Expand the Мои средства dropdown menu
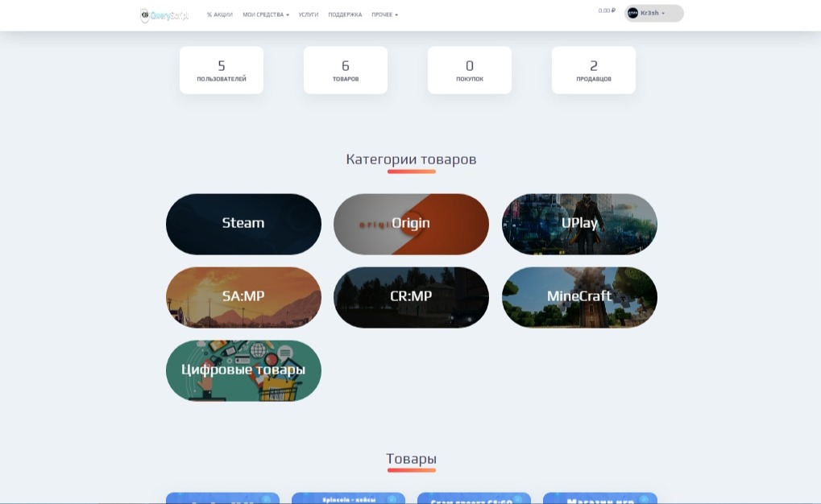The image size is (821, 504). point(265,14)
